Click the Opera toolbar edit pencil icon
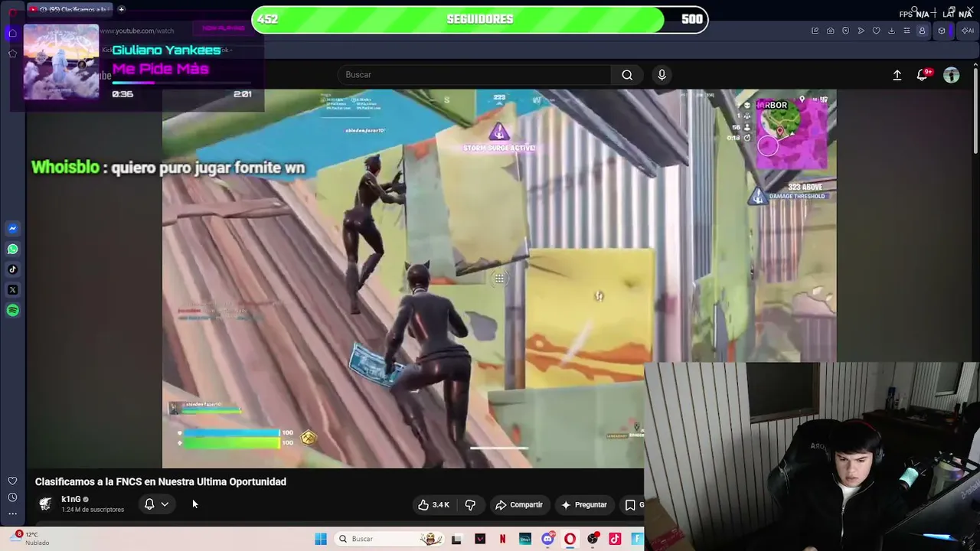The height and width of the screenshot is (551, 980). 815,31
